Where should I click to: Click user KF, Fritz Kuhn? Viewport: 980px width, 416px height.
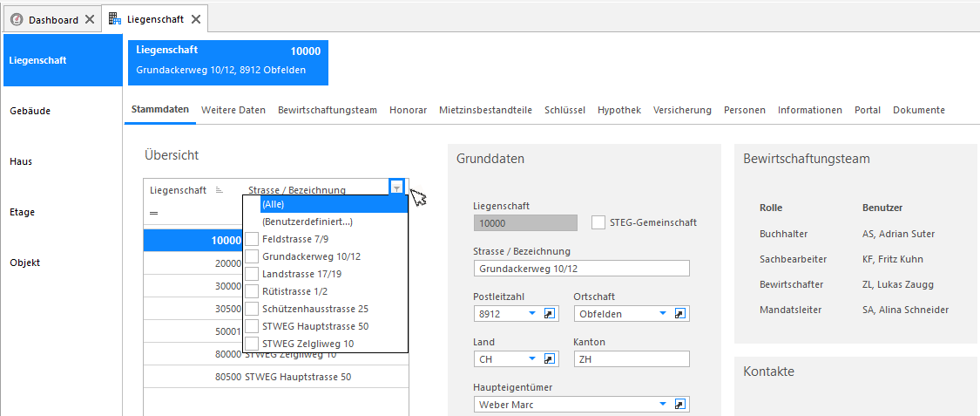click(893, 259)
